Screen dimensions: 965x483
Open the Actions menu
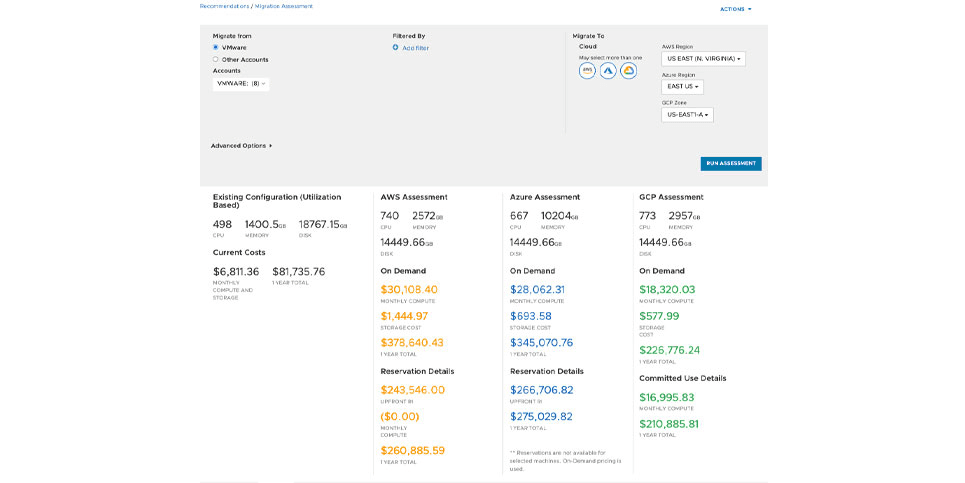[735, 9]
